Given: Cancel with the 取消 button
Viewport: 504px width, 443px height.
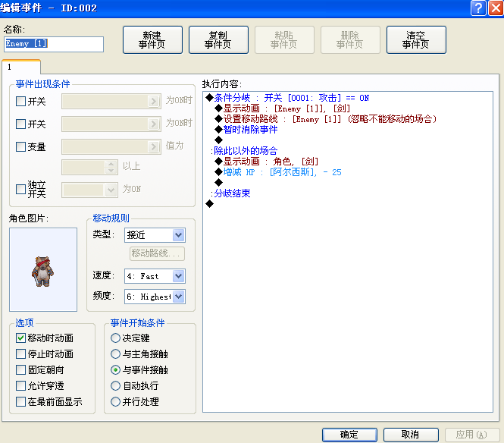Looking at the screenshot, I should 411,435.
